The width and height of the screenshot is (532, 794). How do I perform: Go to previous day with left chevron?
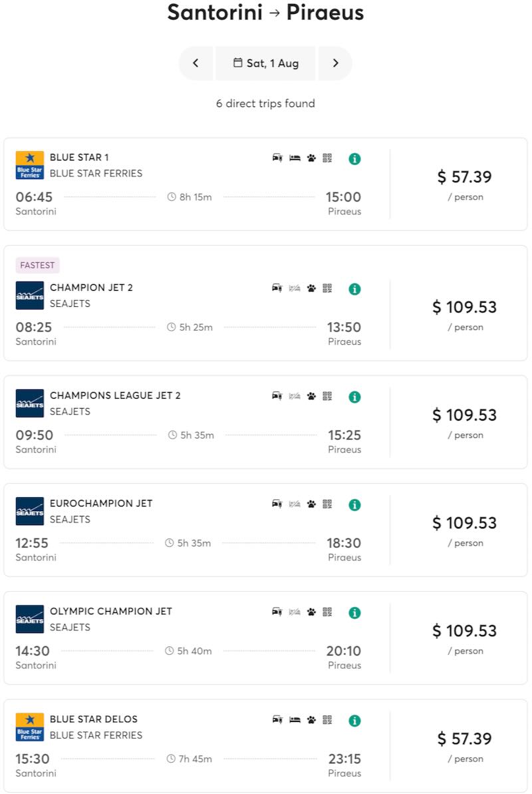click(196, 63)
